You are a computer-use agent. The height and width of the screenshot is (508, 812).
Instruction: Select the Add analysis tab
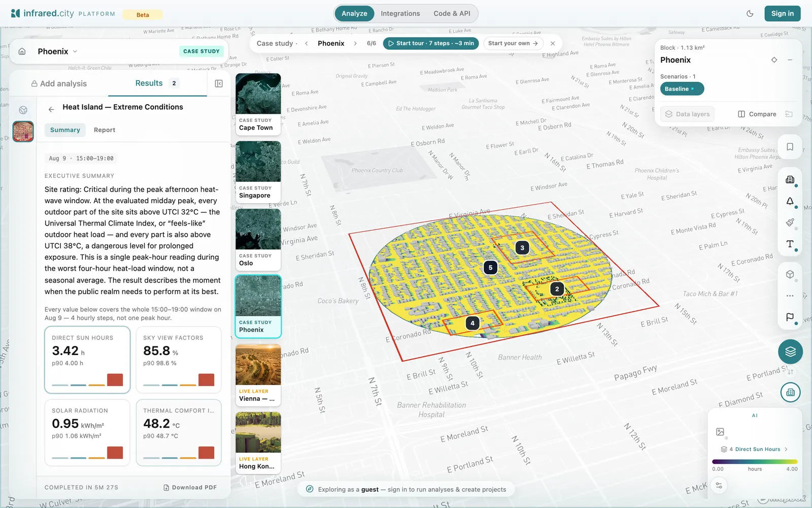click(59, 84)
